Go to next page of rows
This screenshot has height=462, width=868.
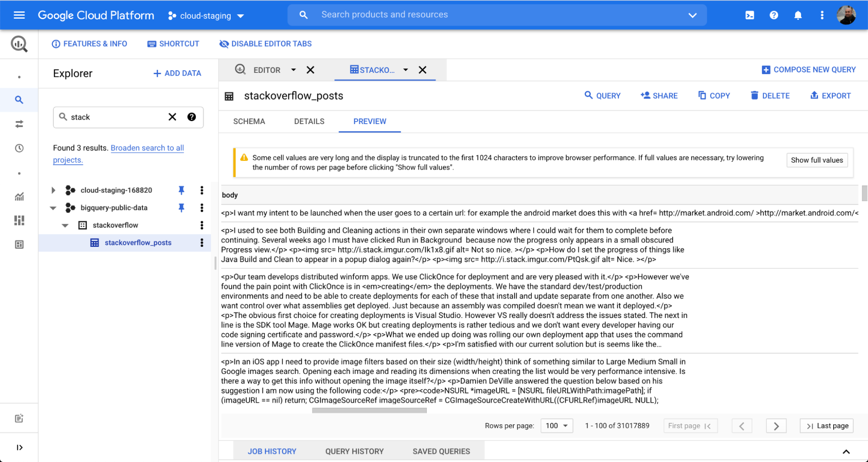776,426
